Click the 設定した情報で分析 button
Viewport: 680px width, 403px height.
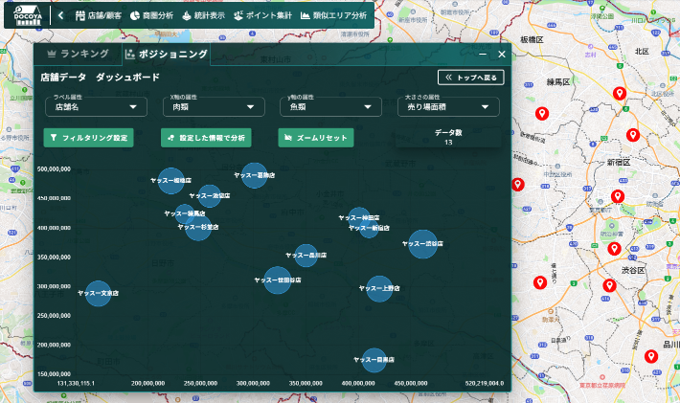click(205, 137)
